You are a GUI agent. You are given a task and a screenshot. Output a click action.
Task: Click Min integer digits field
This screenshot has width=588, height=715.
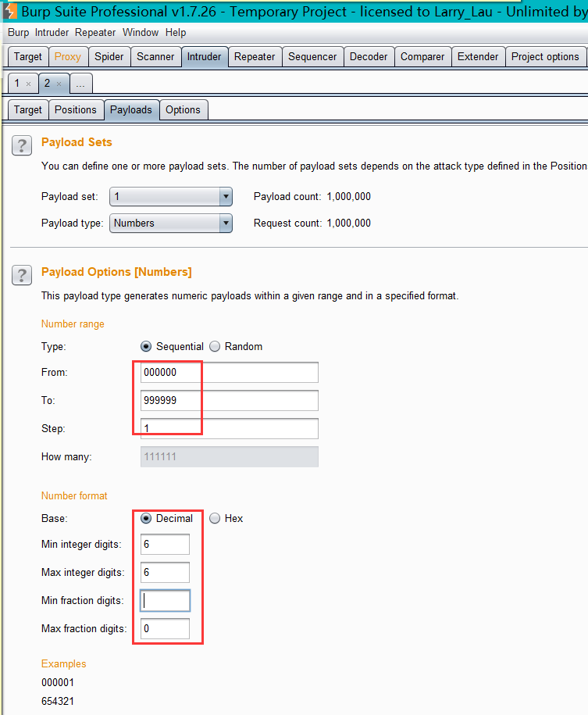165,545
